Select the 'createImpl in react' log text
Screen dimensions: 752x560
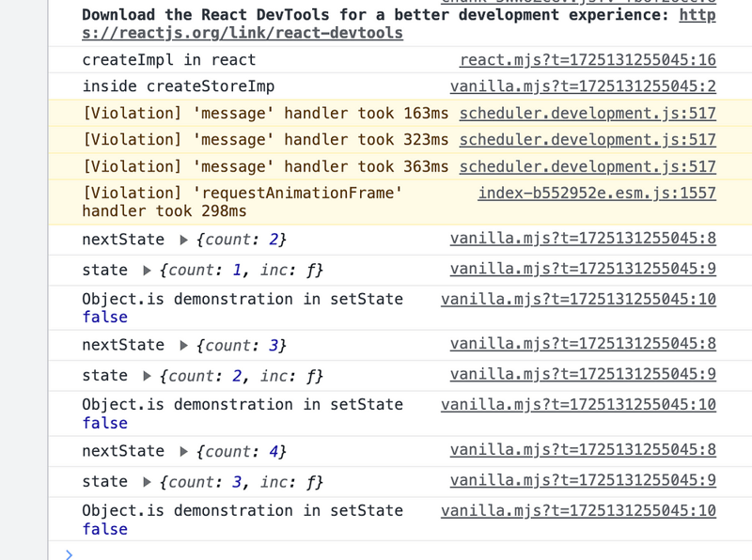click(169, 60)
